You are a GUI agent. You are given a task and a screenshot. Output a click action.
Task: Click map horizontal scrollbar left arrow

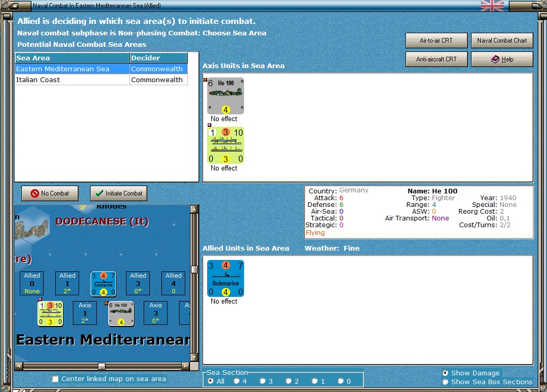[x=19, y=366]
